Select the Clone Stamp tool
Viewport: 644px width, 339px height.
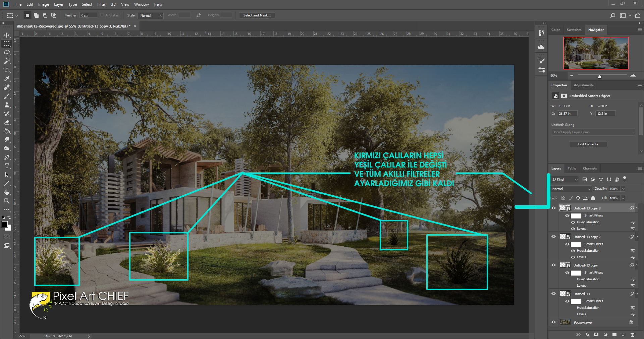[x=7, y=105]
